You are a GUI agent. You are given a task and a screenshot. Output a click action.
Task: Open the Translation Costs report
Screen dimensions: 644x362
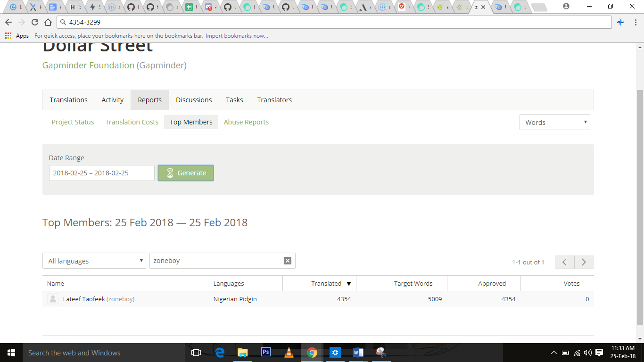[132, 122]
